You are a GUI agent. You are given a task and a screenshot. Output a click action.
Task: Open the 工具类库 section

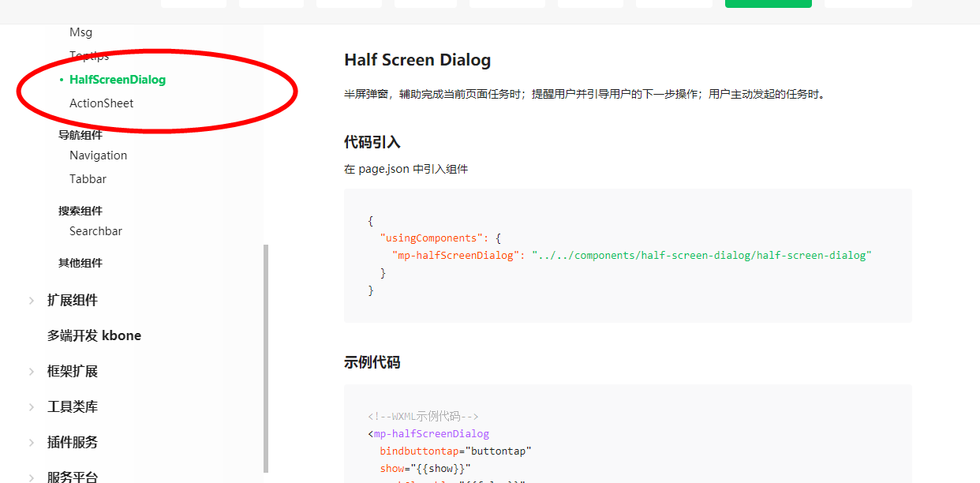click(73, 407)
